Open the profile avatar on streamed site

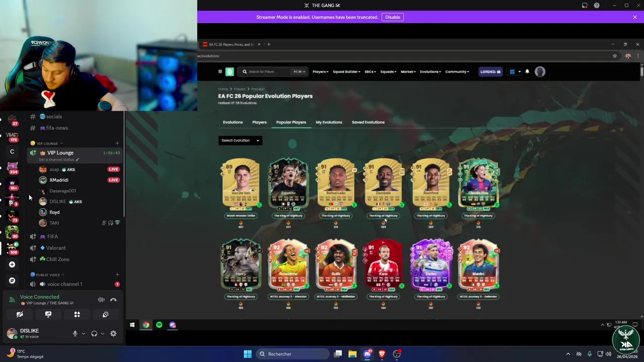coord(540,72)
